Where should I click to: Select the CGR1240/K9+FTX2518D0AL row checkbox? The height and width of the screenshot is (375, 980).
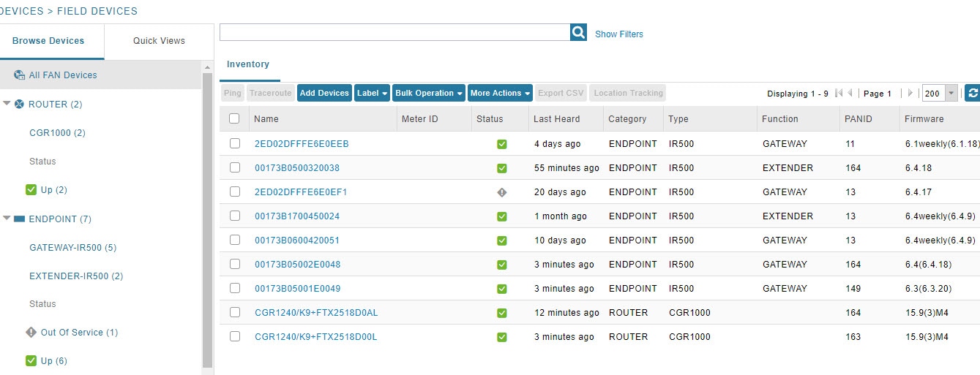(x=234, y=312)
